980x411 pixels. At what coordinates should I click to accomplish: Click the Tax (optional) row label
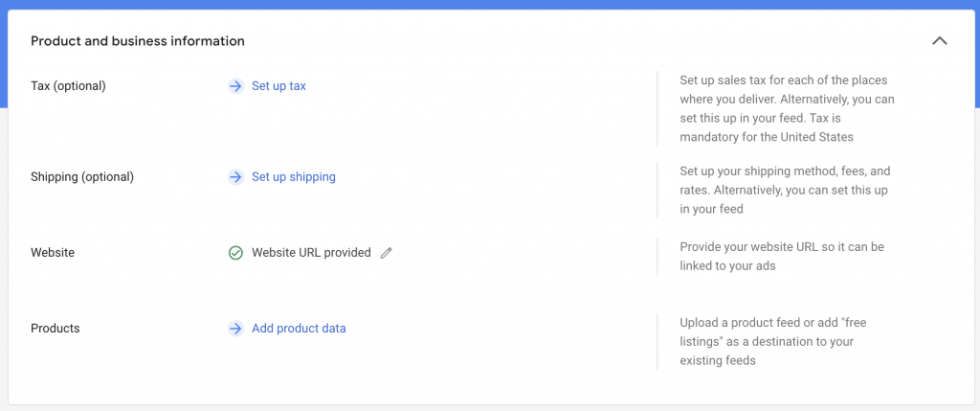pyautogui.click(x=68, y=86)
